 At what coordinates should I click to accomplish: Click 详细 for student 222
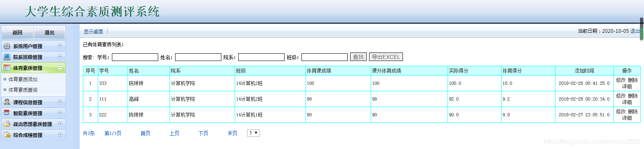tap(627, 118)
